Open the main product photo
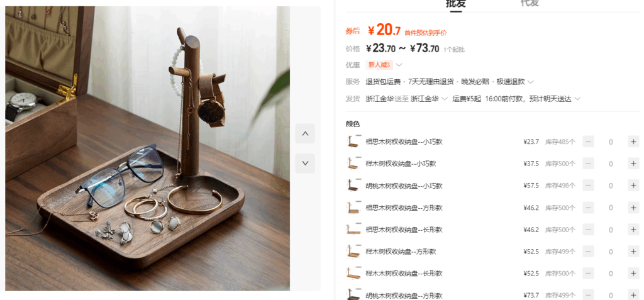Image resolution: width=644 pixels, height=300 pixels. coord(147,148)
